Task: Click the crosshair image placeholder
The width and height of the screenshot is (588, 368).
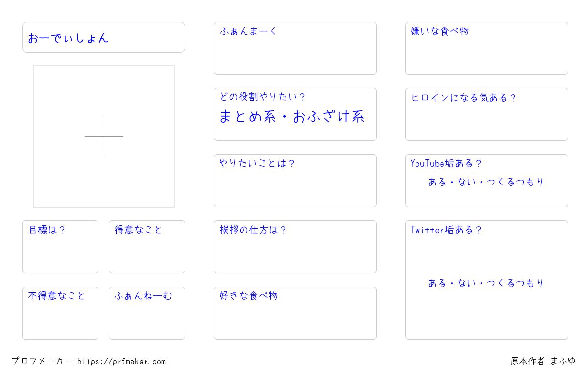Action: [104, 136]
